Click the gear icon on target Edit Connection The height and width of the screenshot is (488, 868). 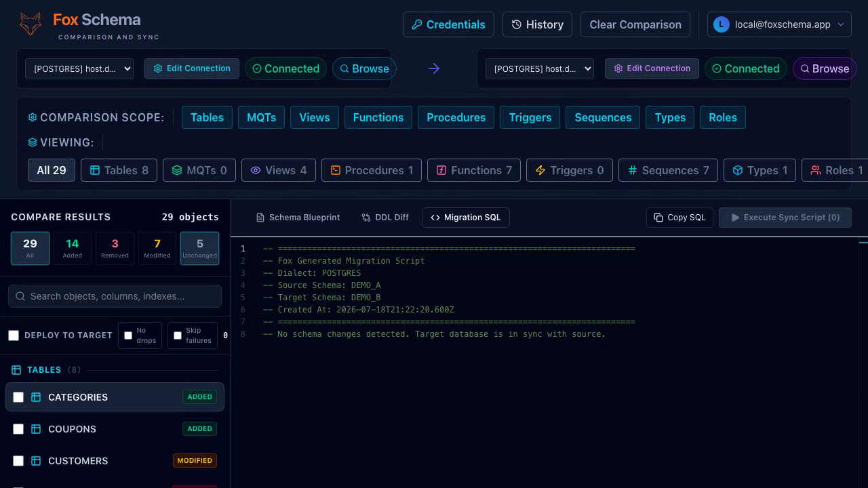tap(618, 68)
